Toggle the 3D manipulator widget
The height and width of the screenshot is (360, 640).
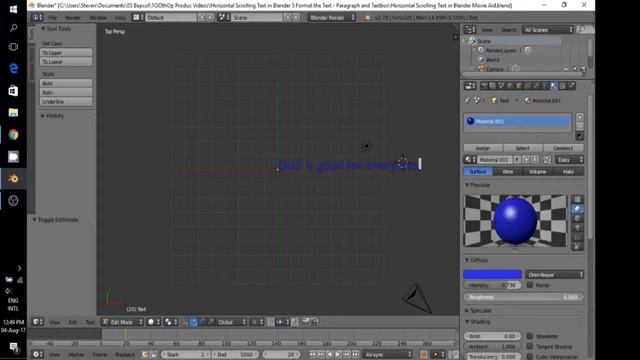[185, 322]
